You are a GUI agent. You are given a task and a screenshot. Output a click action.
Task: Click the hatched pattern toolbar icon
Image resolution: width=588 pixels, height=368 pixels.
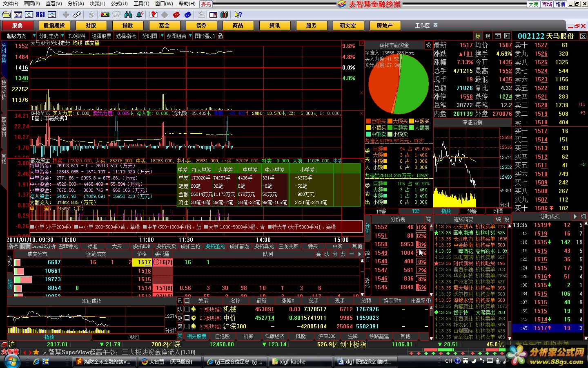(x=117, y=15)
